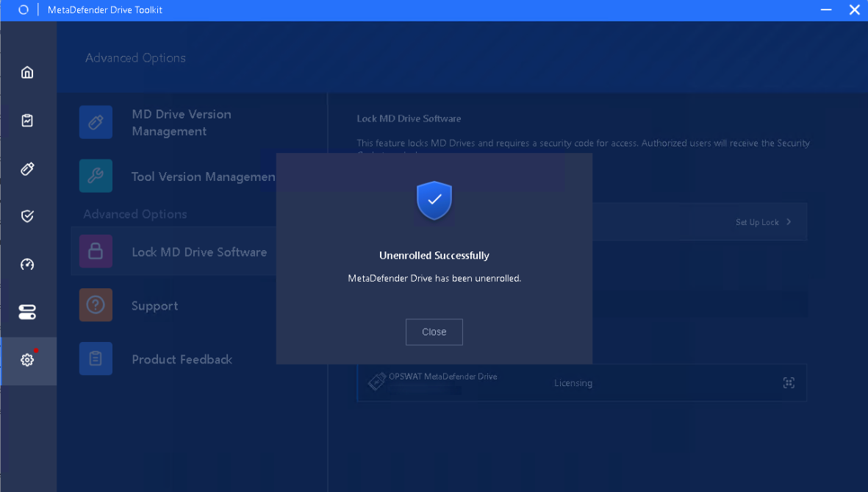Select Lock MD Drive Software menu item

click(x=199, y=252)
